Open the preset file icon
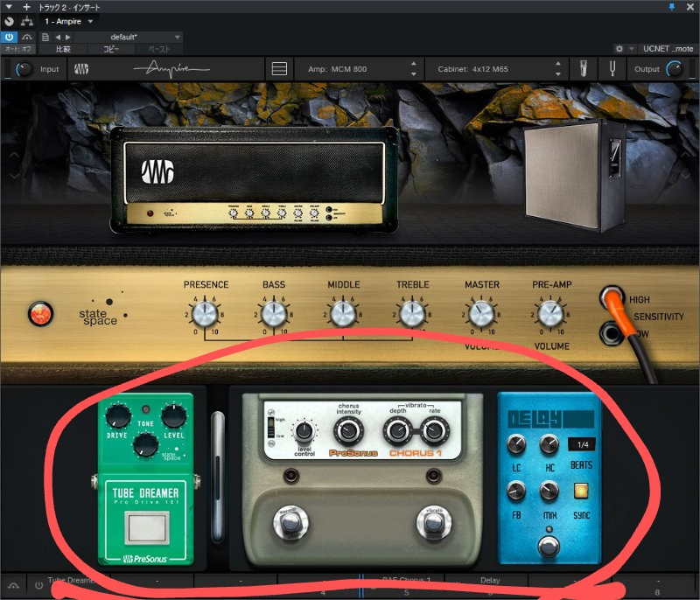 (45, 37)
